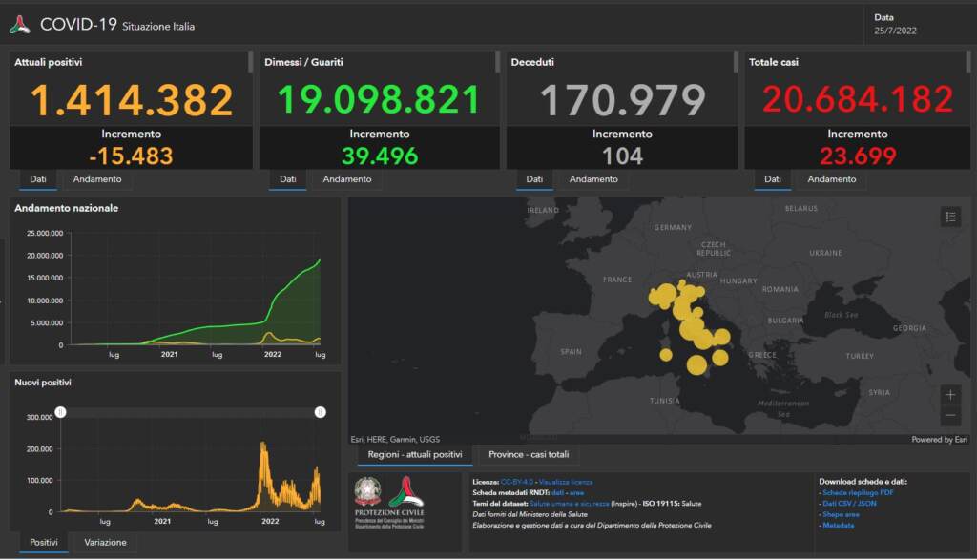Switch map to Province - casi totali

[528, 455]
